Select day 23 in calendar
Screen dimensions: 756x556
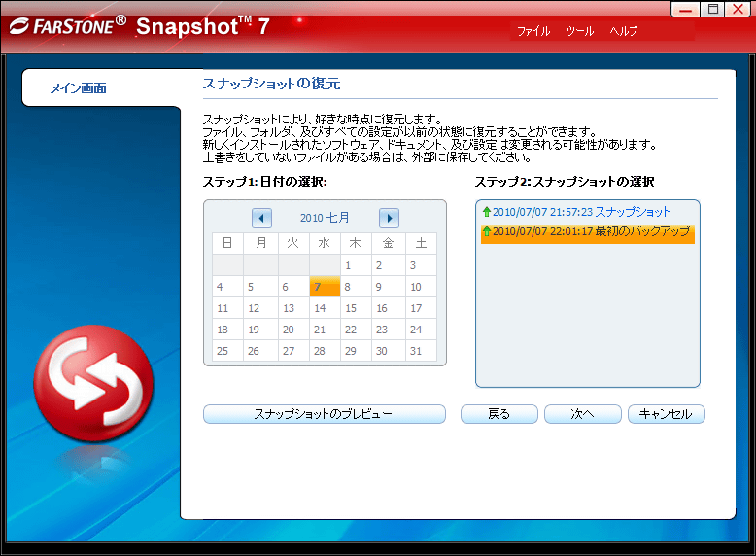[x=388, y=330]
